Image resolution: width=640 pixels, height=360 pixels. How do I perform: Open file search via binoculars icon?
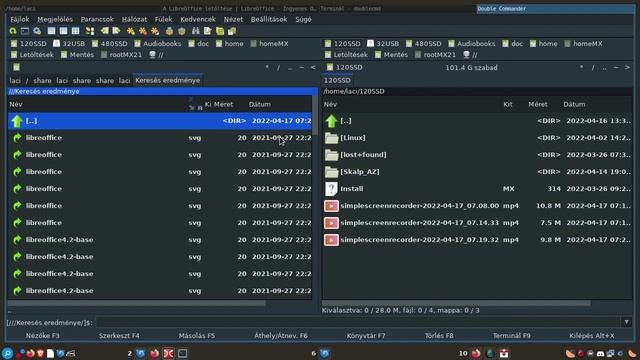196,31
